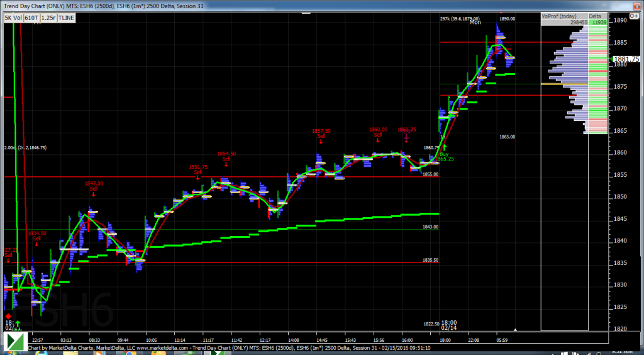This screenshot has height=355, width=644.
Task: Click the 1843.00 level line label
Action: 430,227
